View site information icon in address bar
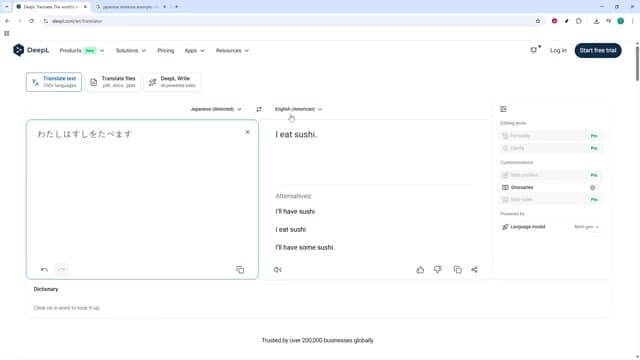The image size is (640, 360). point(45,21)
